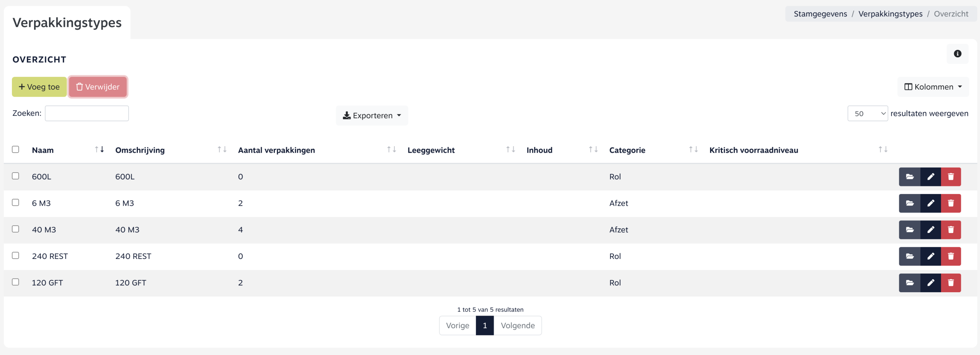Image resolution: width=980 pixels, height=355 pixels.
Task: Expand the Kolommen dropdown
Action: 933,87
